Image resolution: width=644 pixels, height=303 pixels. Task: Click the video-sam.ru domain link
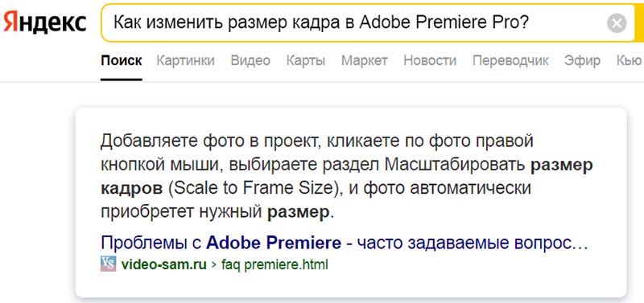pos(164,264)
